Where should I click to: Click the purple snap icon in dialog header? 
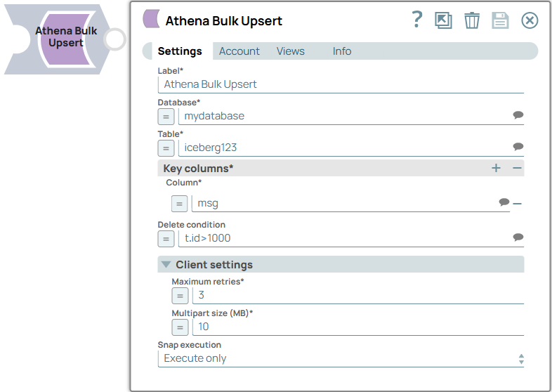point(152,19)
